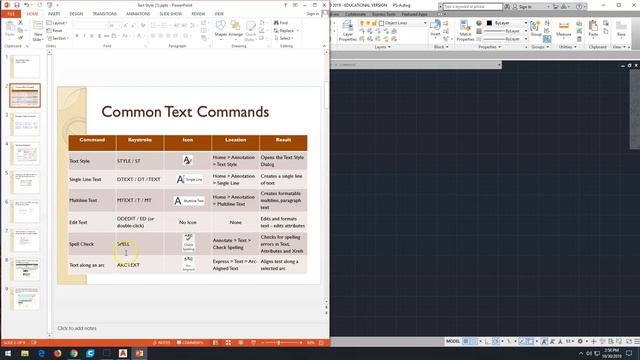Click the black ByLayer color swatch in AutoCAD
Image resolution: width=640 pixels, height=360 pixels.
[x=489, y=23]
